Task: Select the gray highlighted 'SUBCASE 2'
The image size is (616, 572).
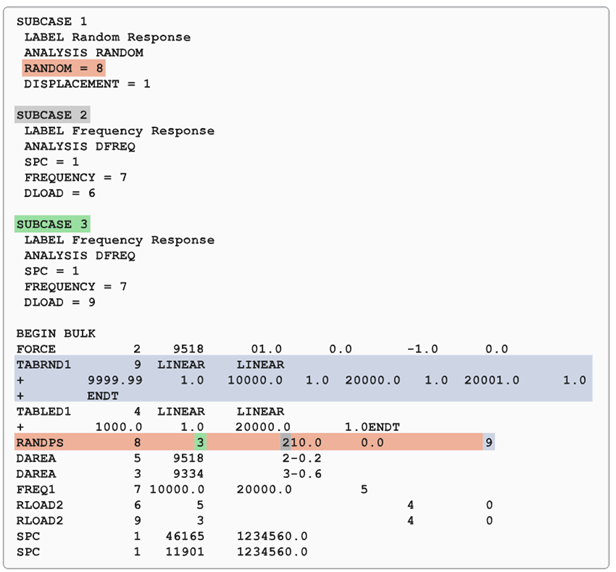Action: coord(52,115)
